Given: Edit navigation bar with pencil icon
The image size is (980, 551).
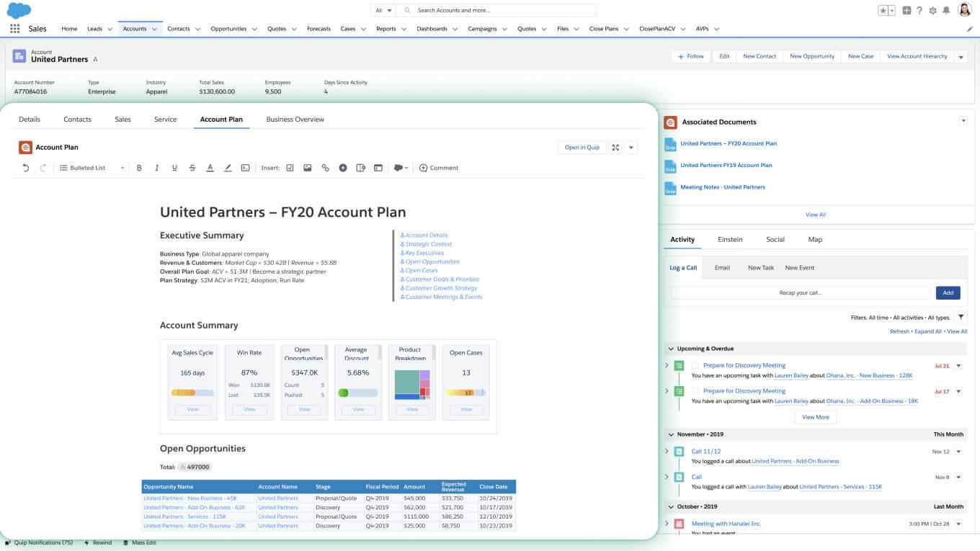Looking at the screenshot, I should pyautogui.click(x=969, y=29).
